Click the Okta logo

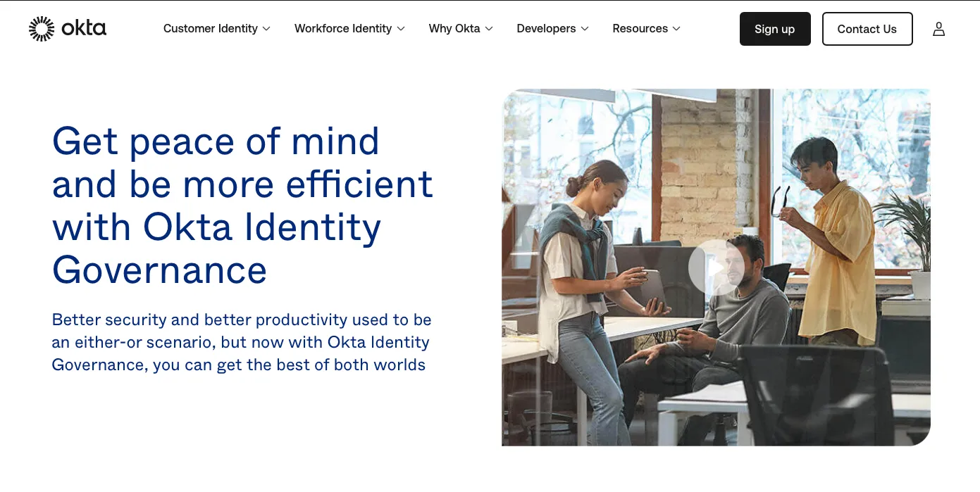tap(67, 29)
